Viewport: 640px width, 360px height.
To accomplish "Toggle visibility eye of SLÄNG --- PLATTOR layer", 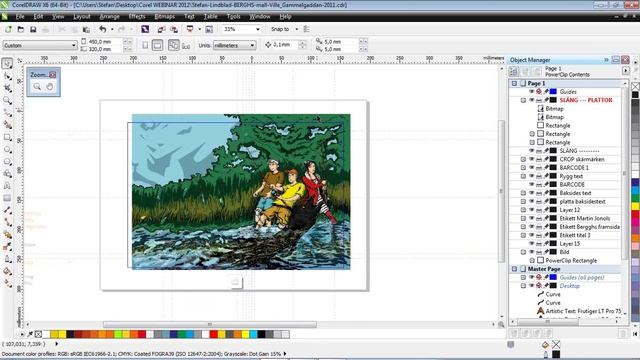I will pos(531,100).
